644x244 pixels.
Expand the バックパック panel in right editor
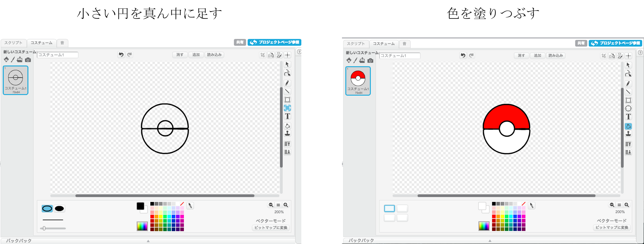[x=490, y=241]
